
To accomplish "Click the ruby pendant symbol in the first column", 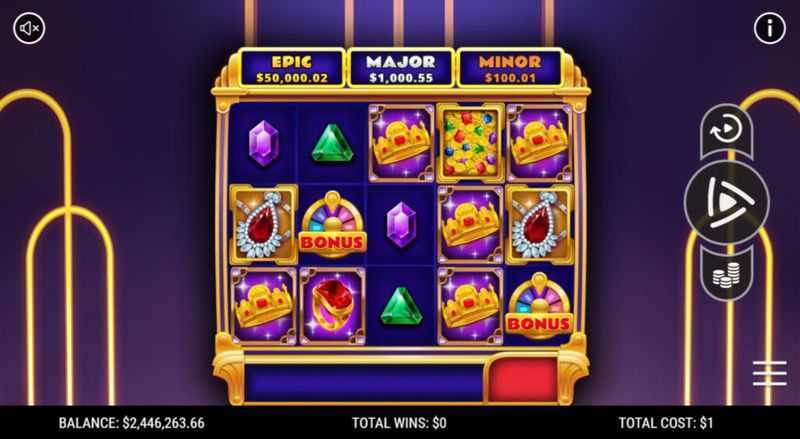I will pos(263,225).
